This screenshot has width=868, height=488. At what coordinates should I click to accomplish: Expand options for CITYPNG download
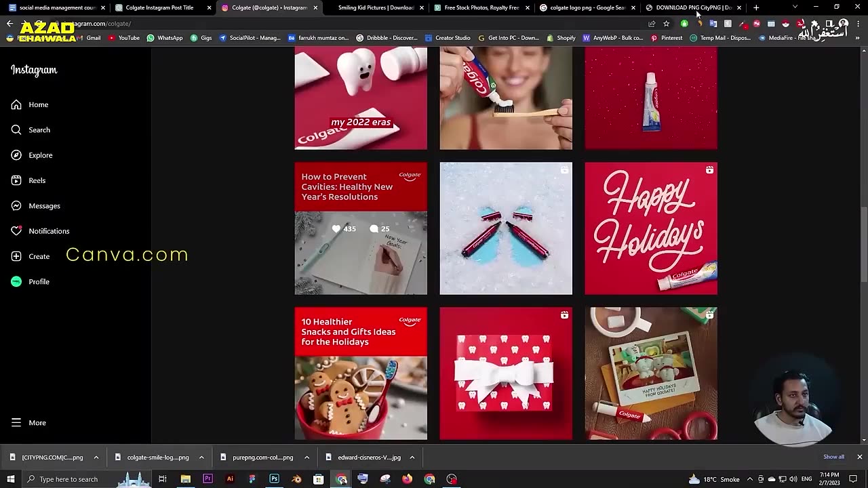click(x=96, y=457)
